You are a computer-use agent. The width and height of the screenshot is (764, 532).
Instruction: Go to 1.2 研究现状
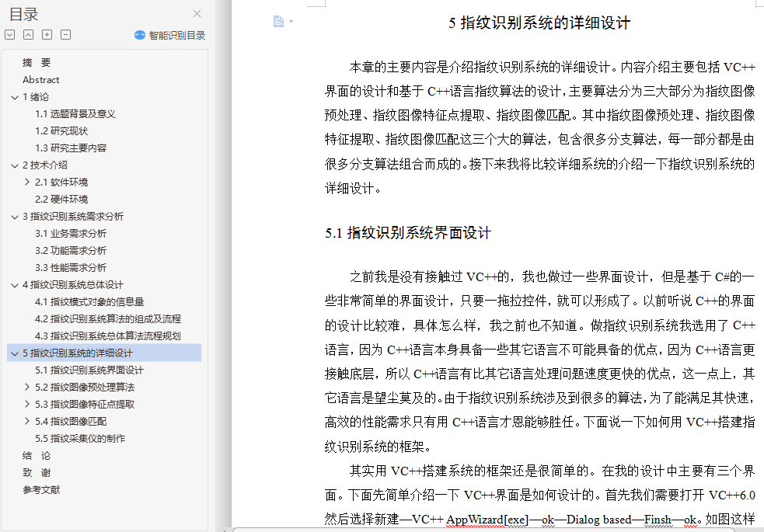click(61, 131)
